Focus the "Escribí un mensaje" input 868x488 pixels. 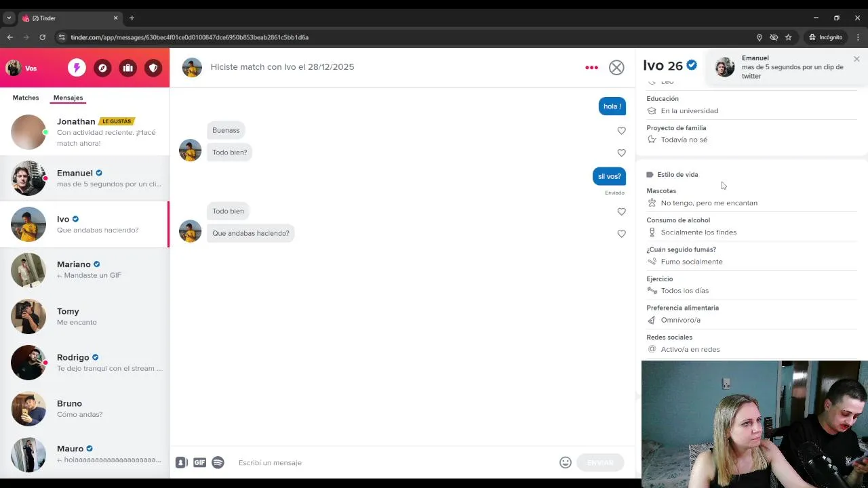(393, 462)
